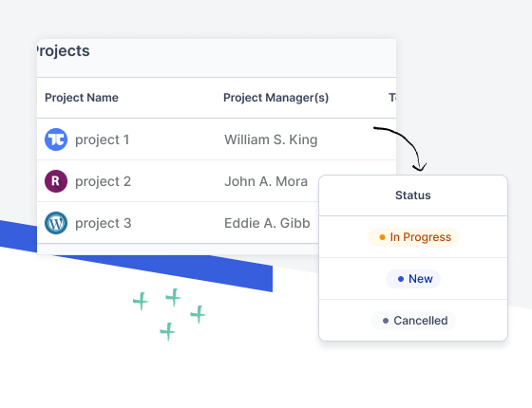Image resolution: width=532 pixels, height=408 pixels.
Task: Click manager name William S. King
Action: (x=271, y=139)
